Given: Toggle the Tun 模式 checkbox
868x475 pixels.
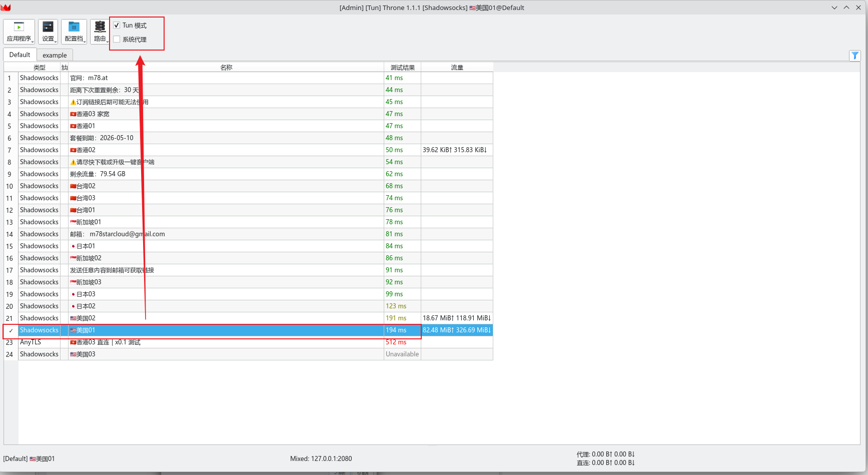Looking at the screenshot, I should pos(117,25).
